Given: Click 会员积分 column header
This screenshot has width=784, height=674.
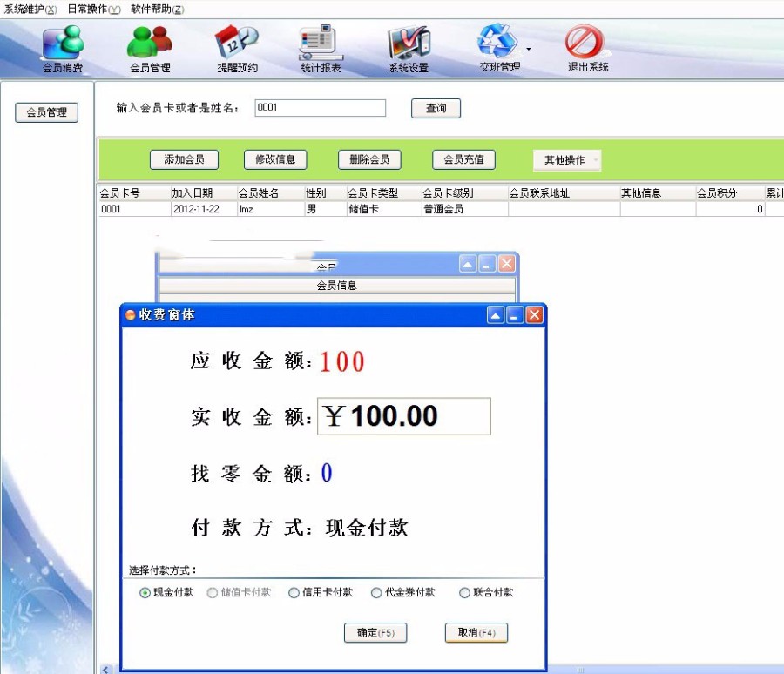Looking at the screenshot, I should (730, 193).
